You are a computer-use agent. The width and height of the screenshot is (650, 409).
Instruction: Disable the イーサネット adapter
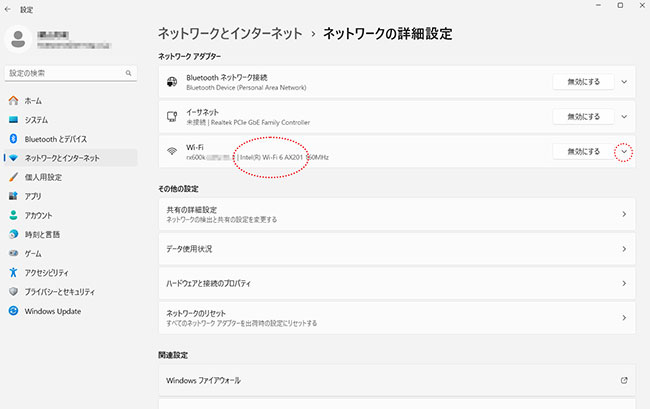[x=583, y=116]
